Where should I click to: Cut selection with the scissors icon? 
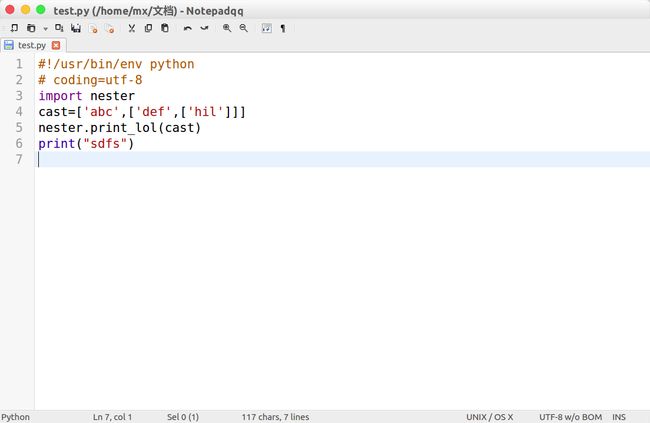tap(131, 28)
